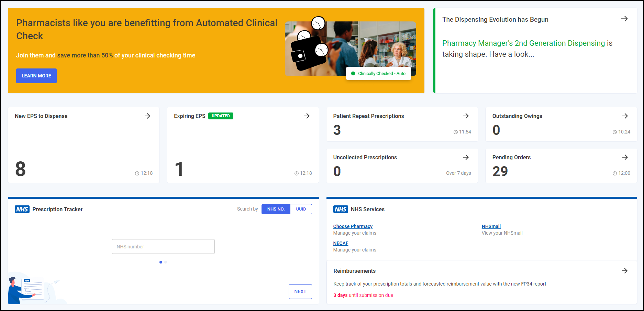Viewport: 644px width, 311px height.
Task: Open the Choose Pharmacy link
Action: coord(353,226)
